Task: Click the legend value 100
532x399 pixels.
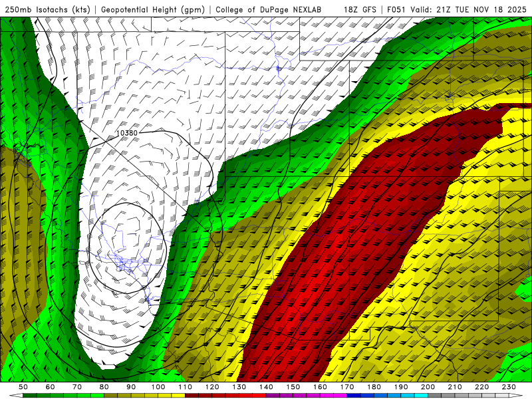Action: tap(158, 387)
